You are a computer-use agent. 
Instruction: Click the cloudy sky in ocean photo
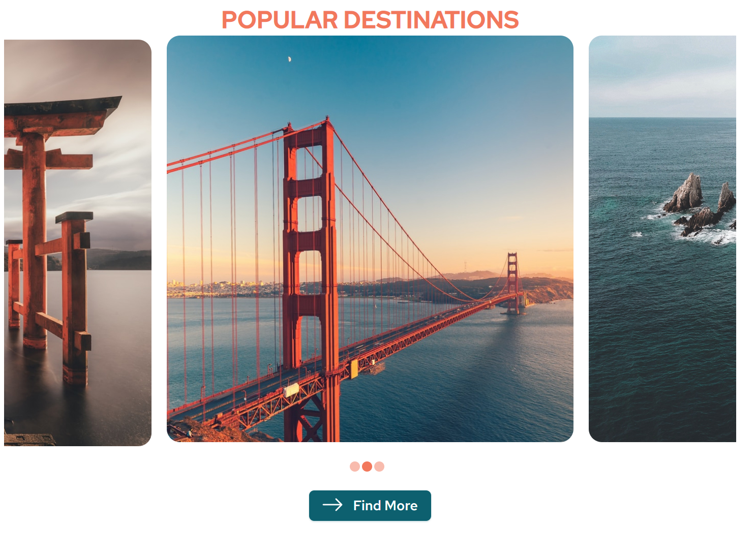662,76
